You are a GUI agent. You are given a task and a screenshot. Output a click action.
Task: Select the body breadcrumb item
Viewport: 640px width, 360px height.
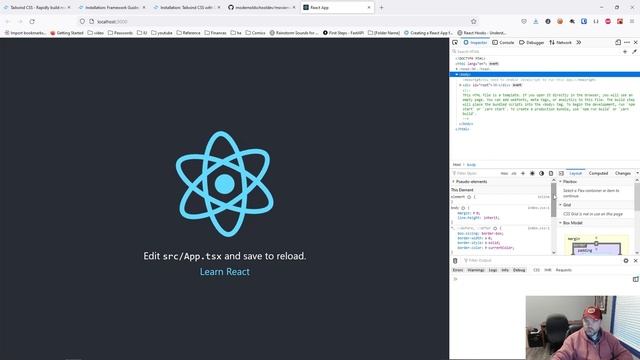pyautogui.click(x=471, y=164)
